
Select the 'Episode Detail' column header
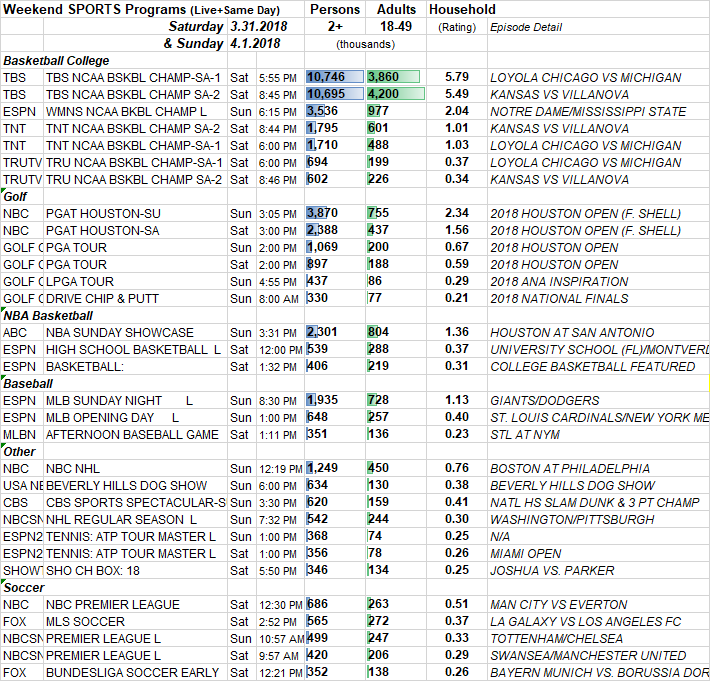tap(526, 27)
